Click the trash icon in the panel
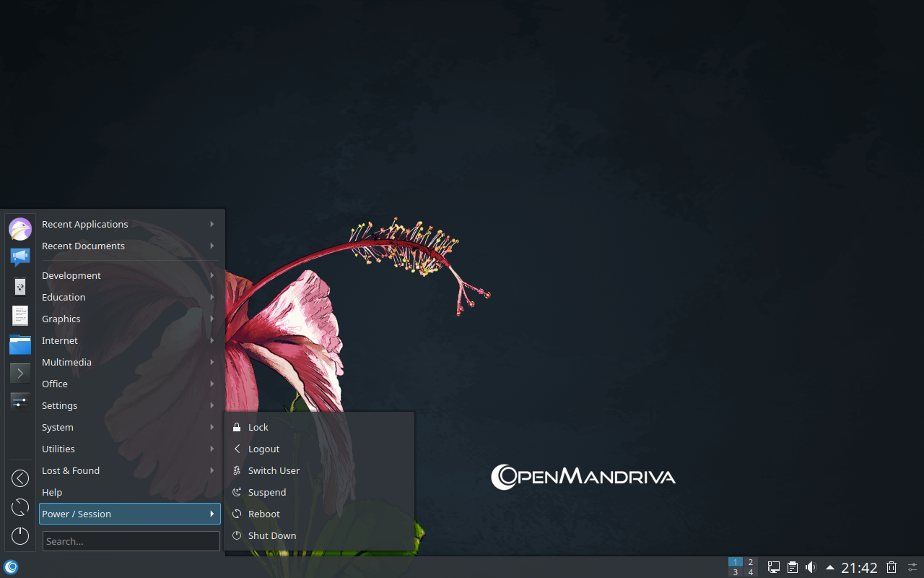Image resolution: width=924 pixels, height=578 pixels. click(x=892, y=567)
